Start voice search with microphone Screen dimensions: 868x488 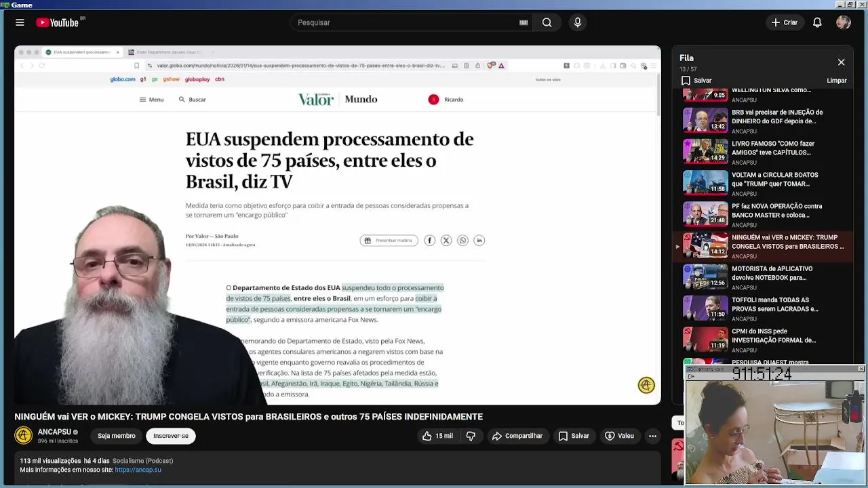click(578, 22)
